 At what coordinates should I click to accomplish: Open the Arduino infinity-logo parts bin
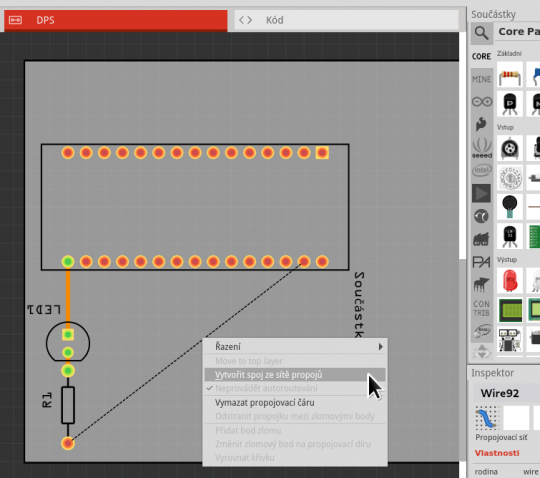[482, 102]
